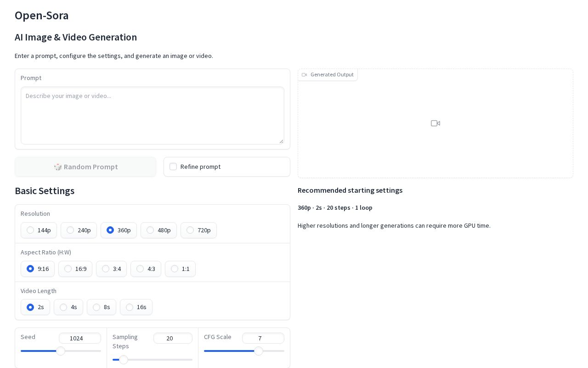Choose the 3:4 aspect ratio
Viewport: 588px width, 368px height.
point(111,269)
